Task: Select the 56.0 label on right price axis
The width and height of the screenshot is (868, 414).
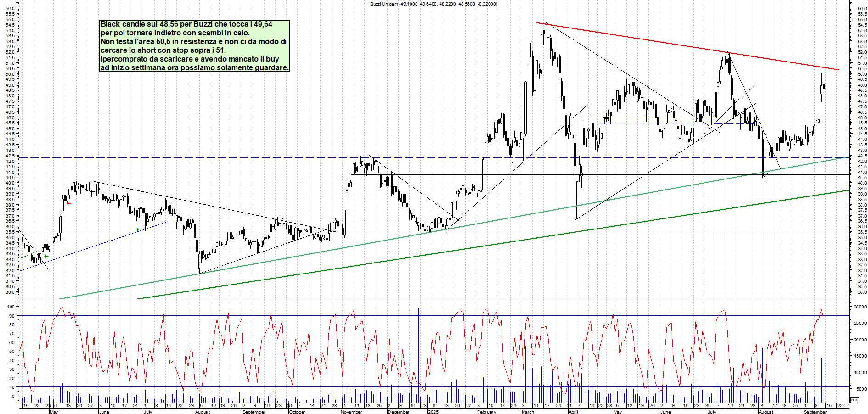Action: click(x=862, y=9)
